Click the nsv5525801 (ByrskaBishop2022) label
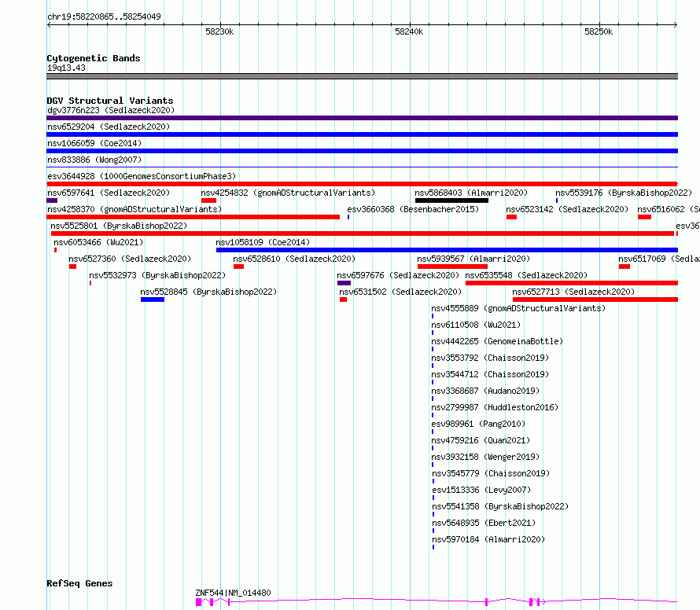700x610 pixels. (119, 226)
